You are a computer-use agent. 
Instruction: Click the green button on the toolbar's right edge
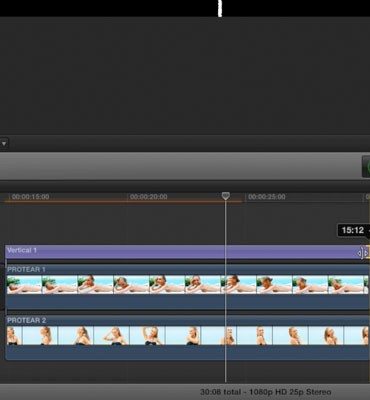(x=366, y=166)
